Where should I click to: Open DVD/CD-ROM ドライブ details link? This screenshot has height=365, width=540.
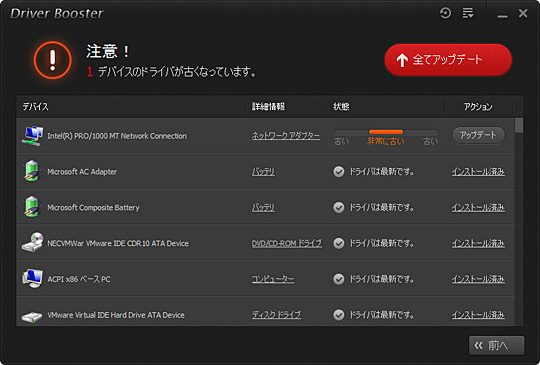287,243
